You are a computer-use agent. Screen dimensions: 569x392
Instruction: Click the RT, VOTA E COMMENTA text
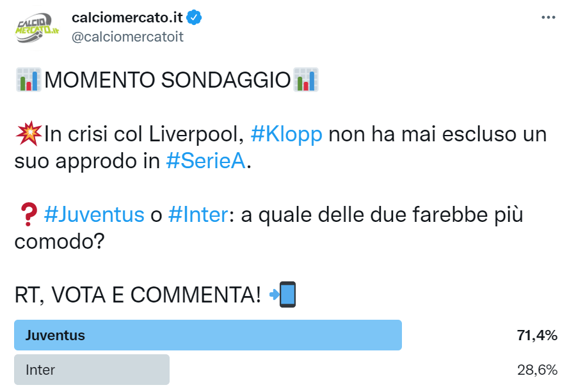[x=138, y=295]
